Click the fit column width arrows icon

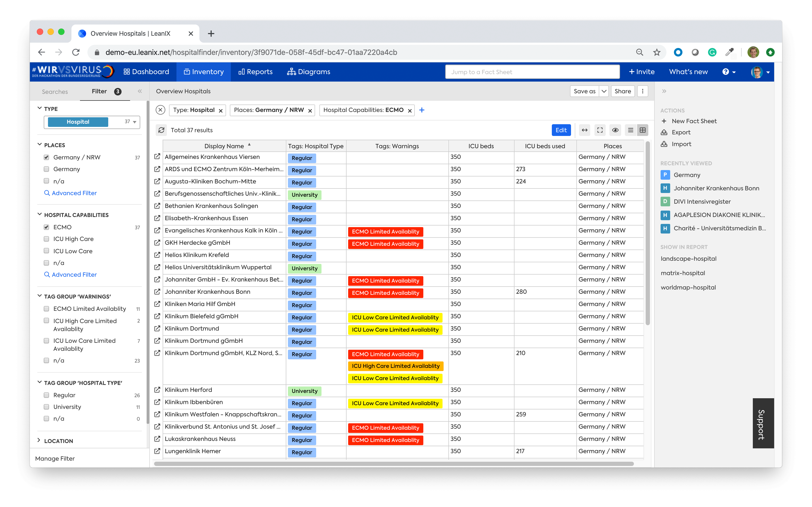[584, 130]
